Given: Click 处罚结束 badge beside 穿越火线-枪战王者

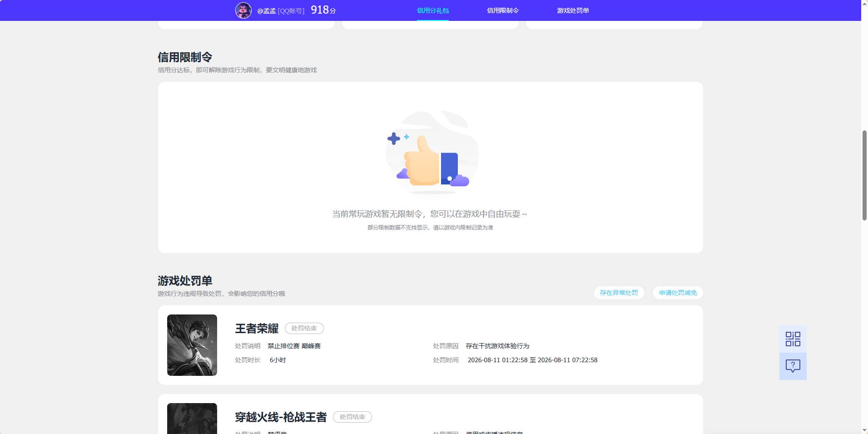Looking at the screenshot, I should tap(352, 417).
